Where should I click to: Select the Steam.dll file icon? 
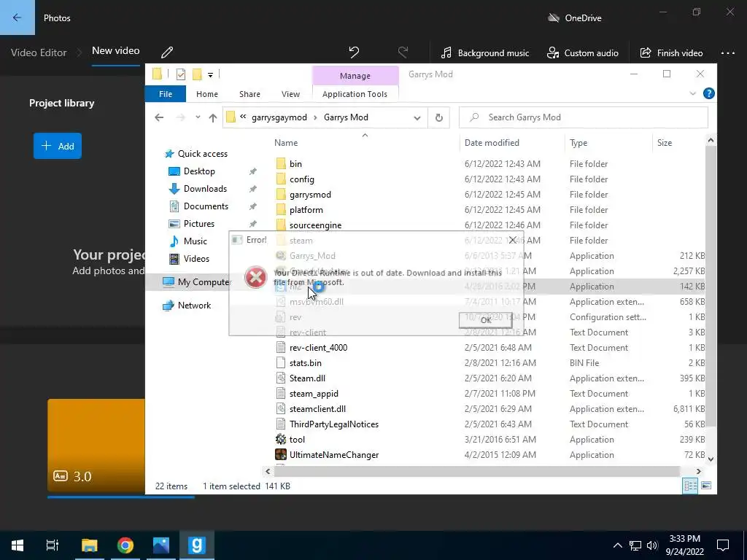(281, 378)
